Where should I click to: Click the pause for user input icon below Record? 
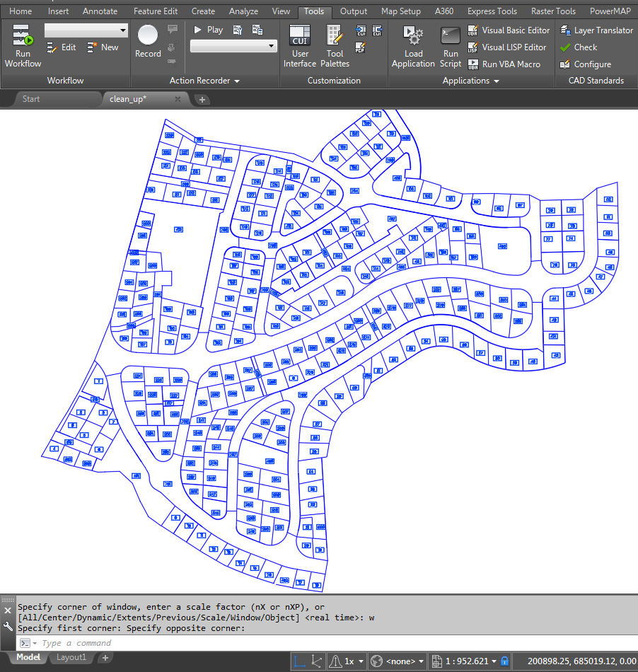[172, 62]
